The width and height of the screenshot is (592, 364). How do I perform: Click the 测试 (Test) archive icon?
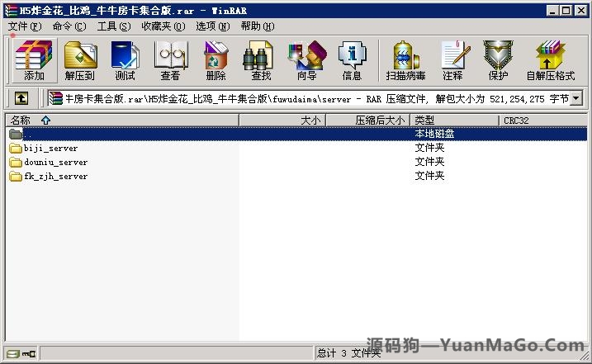(125, 60)
